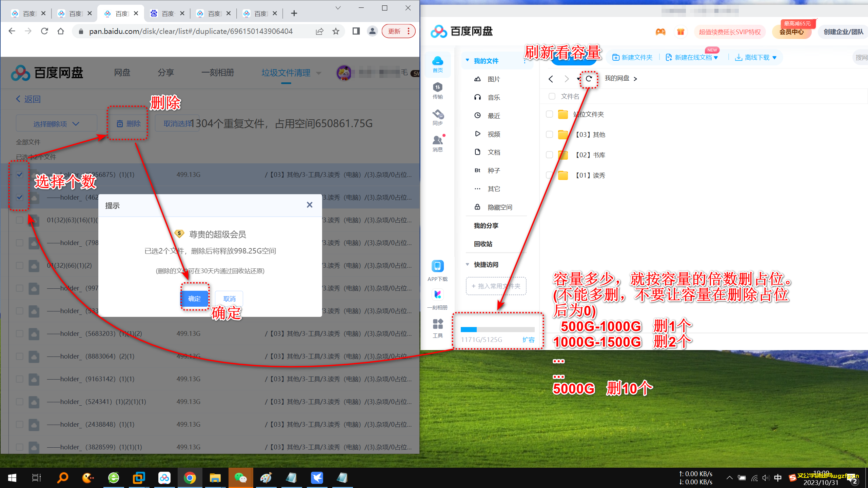Close the 提示 dialog with X
The width and height of the screenshot is (868, 488).
[310, 205]
